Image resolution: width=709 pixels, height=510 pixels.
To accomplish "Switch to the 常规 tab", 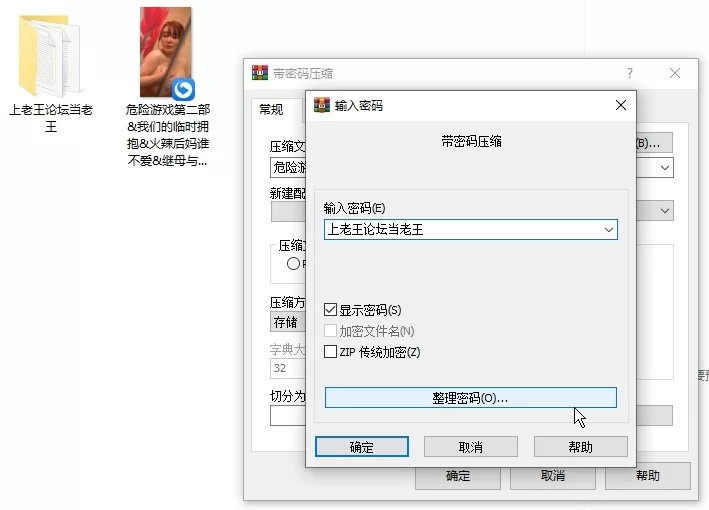I will tap(271, 109).
